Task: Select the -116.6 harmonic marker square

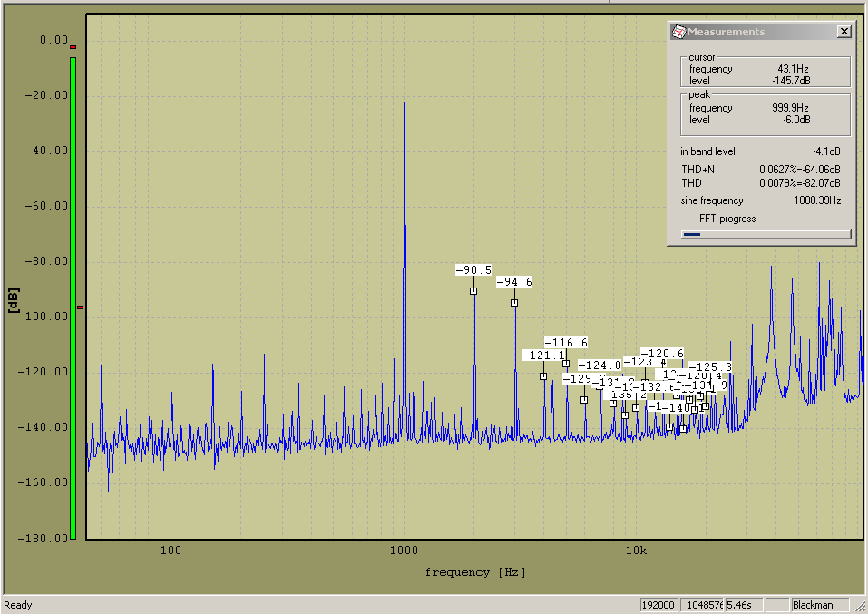Action: [x=566, y=364]
